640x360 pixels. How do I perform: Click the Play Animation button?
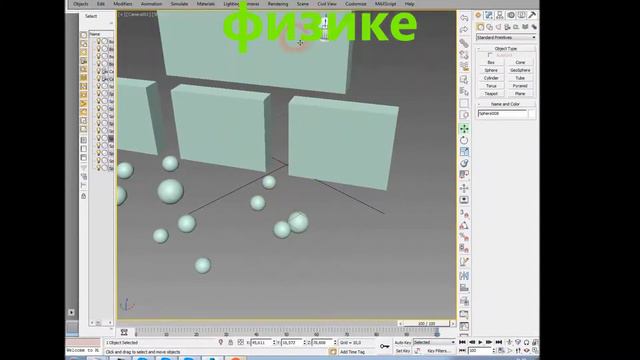(x=480, y=342)
